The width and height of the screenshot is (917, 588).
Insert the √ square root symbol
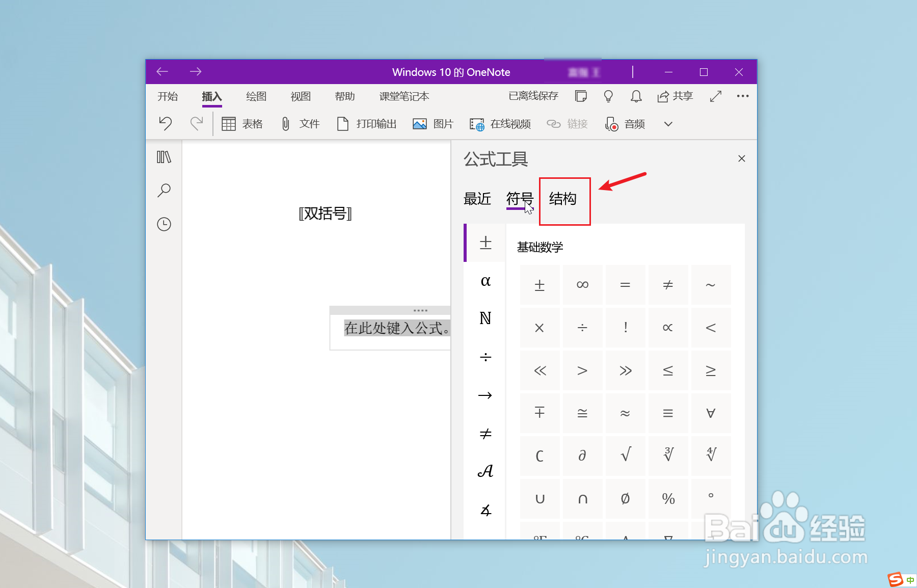(625, 456)
